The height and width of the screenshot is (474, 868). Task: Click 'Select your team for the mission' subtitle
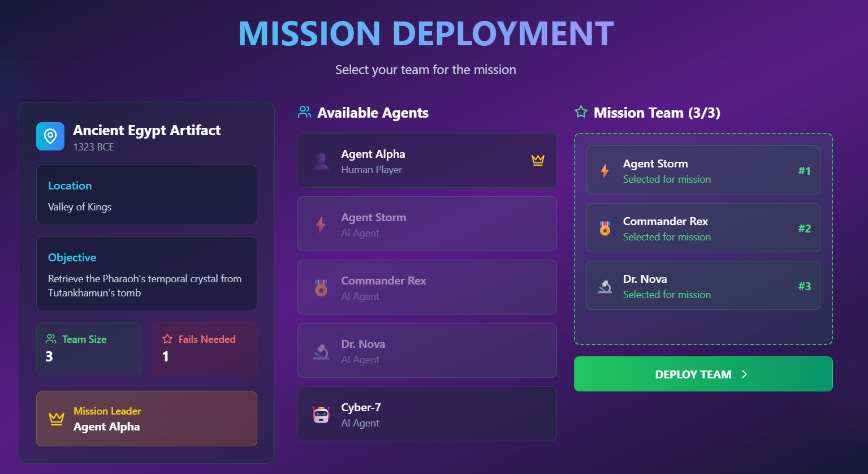[x=426, y=70]
